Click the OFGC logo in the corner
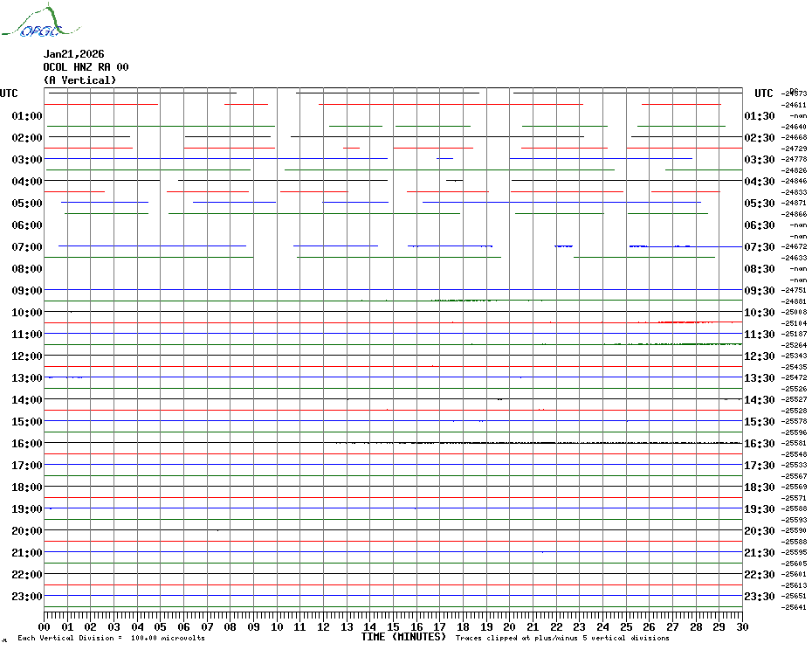The width and height of the screenshot is (812, 650). tap(41, 21)
